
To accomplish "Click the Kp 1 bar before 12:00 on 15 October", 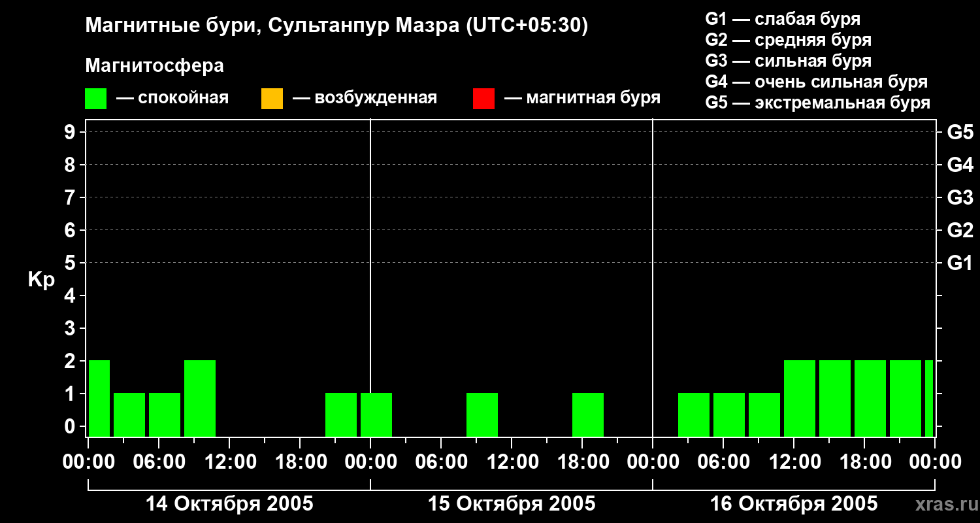I will [482, 414].
